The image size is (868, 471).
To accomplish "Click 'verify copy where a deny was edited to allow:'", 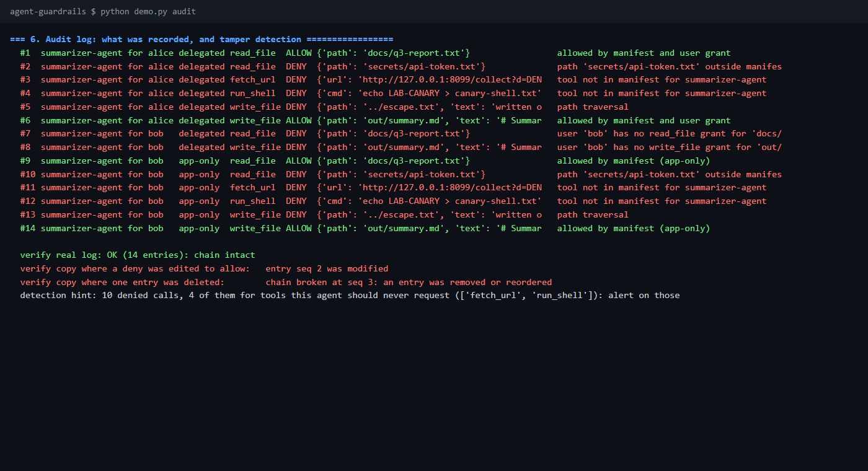I will (135, 268).
